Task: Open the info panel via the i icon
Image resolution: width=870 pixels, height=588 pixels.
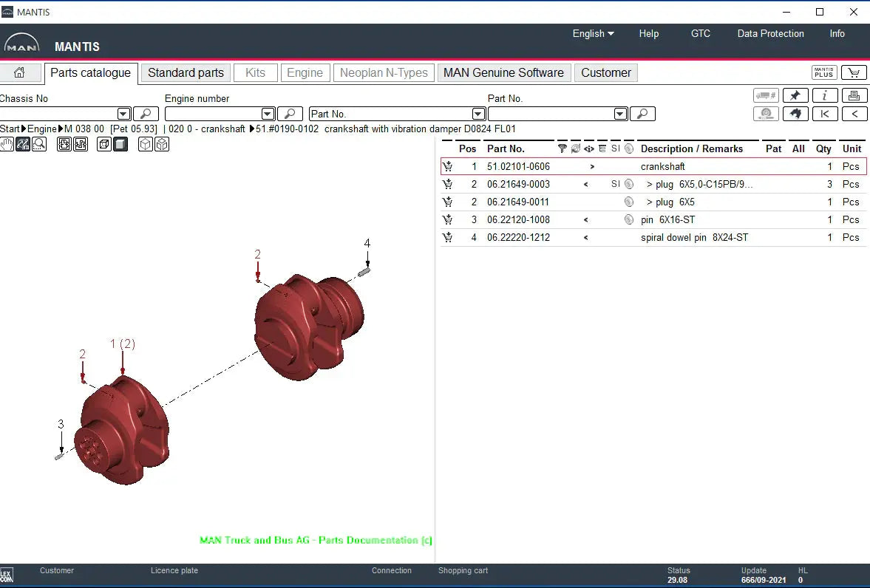Action: (x=825, y=95)
